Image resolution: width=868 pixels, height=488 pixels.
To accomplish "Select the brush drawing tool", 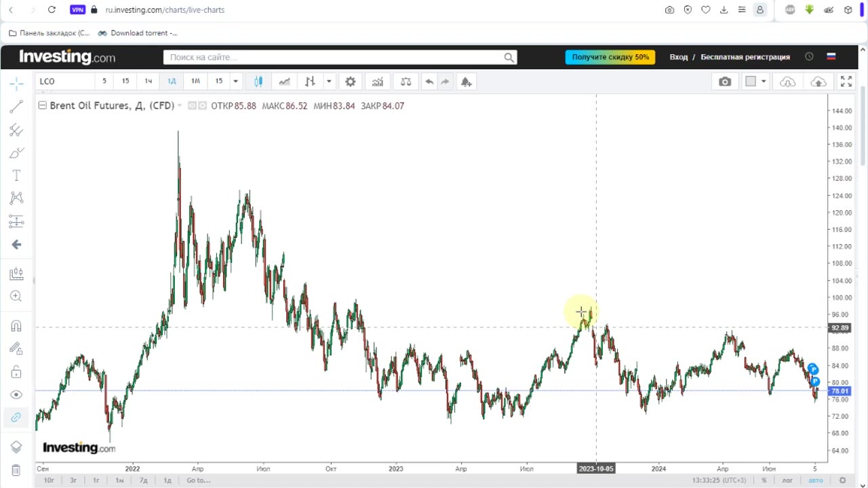I will pyautogui.click(x=16, y=153).
